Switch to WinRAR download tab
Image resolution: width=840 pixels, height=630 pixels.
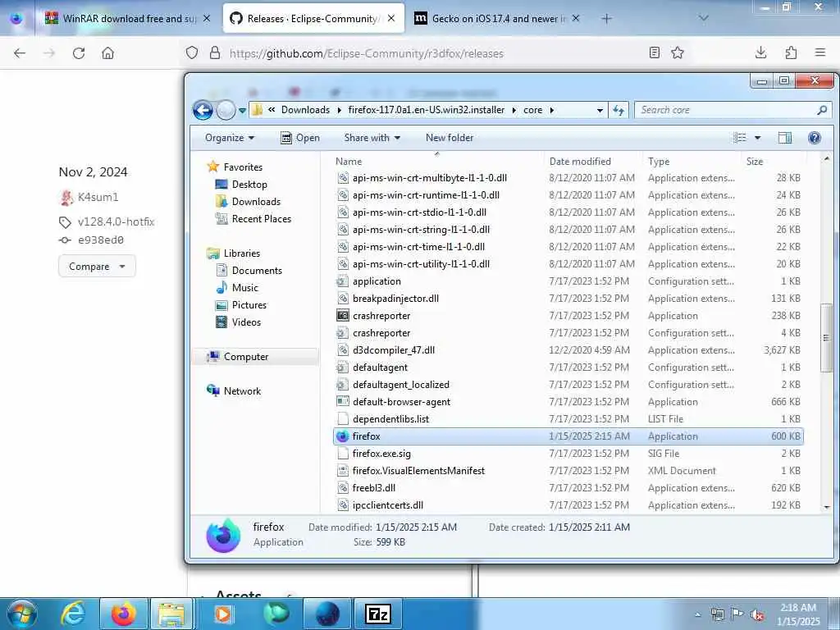[x=127, y=18]
